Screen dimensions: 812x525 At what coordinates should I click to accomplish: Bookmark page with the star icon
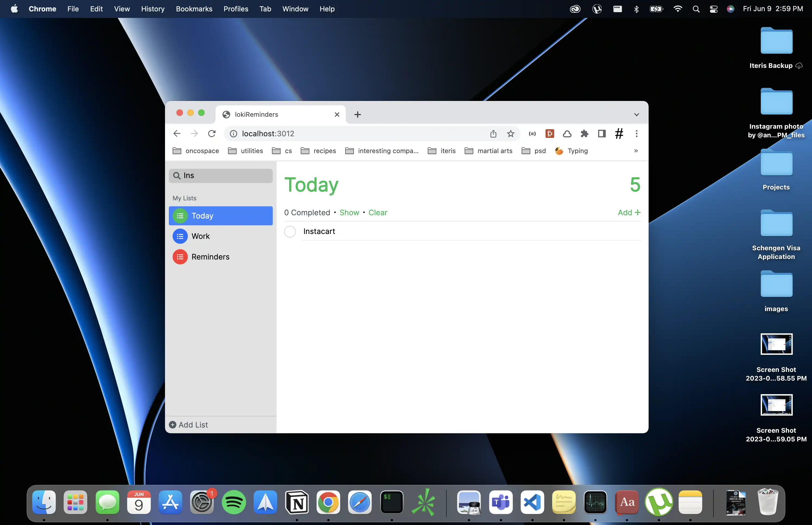click(x=510, y=134)
